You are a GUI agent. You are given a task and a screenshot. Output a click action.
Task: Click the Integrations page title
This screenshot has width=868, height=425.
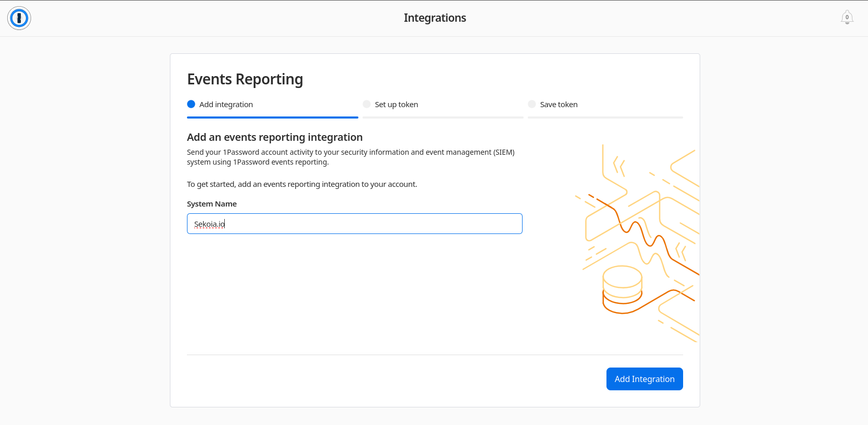pyautogui.click(x=435, y=18)
